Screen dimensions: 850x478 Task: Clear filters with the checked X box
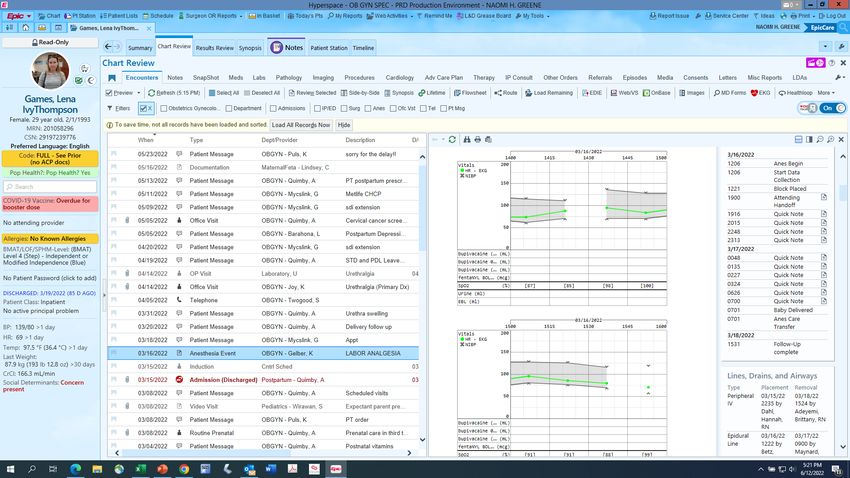[x=146, y=108]
